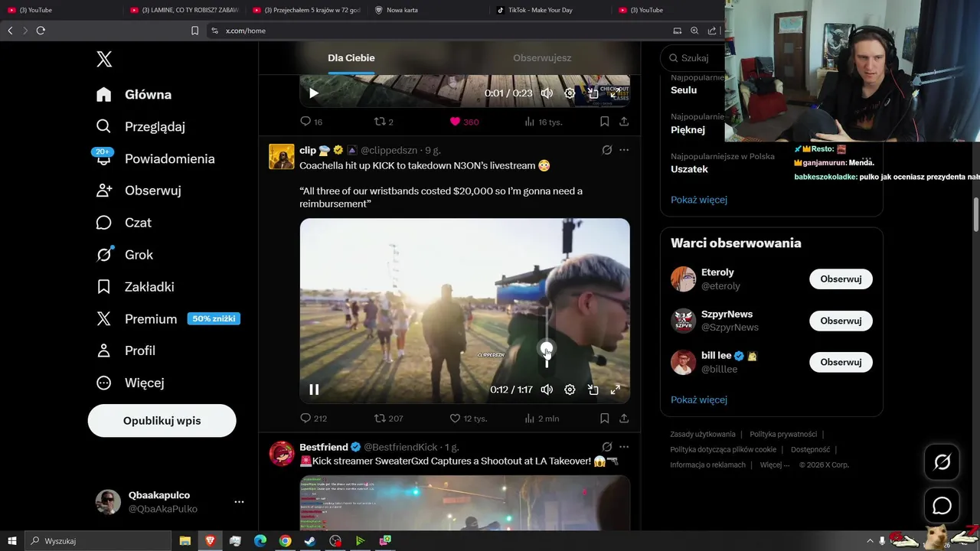
Task: Bookmark the clip Coachella post
Action: (x=604, y=418)
